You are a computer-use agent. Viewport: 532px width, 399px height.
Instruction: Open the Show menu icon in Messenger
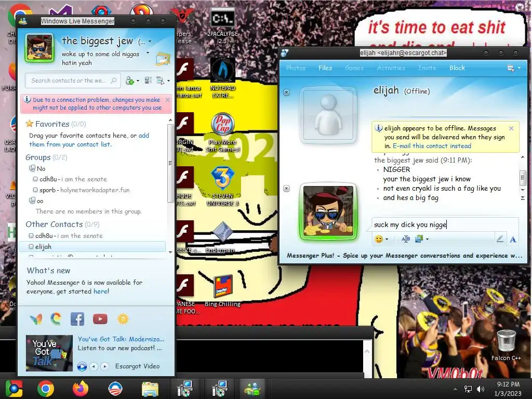coord(161,81)
